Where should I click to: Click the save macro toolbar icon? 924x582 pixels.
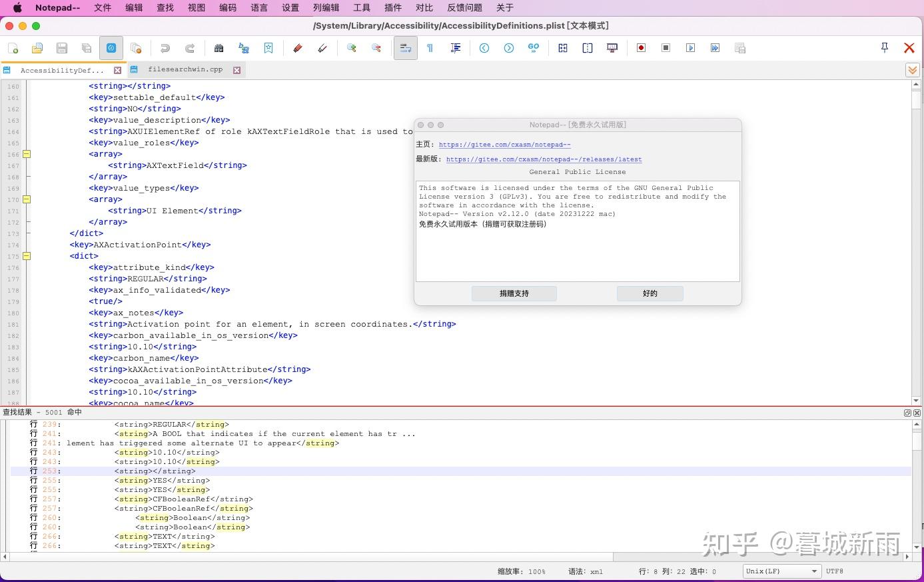(x=739, y=48)
